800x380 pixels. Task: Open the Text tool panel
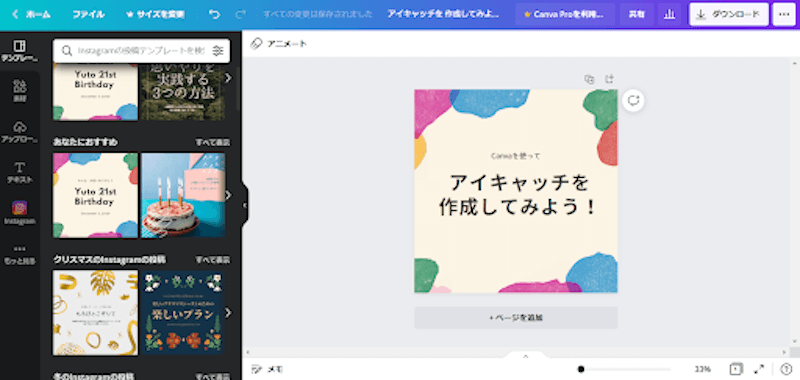coord(19,172)
